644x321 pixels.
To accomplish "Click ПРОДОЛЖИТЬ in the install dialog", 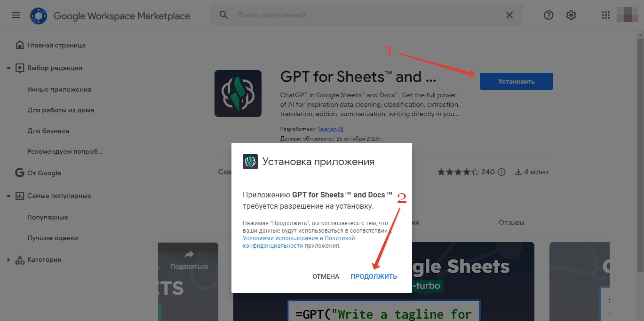I will click(x=374, y=276).
